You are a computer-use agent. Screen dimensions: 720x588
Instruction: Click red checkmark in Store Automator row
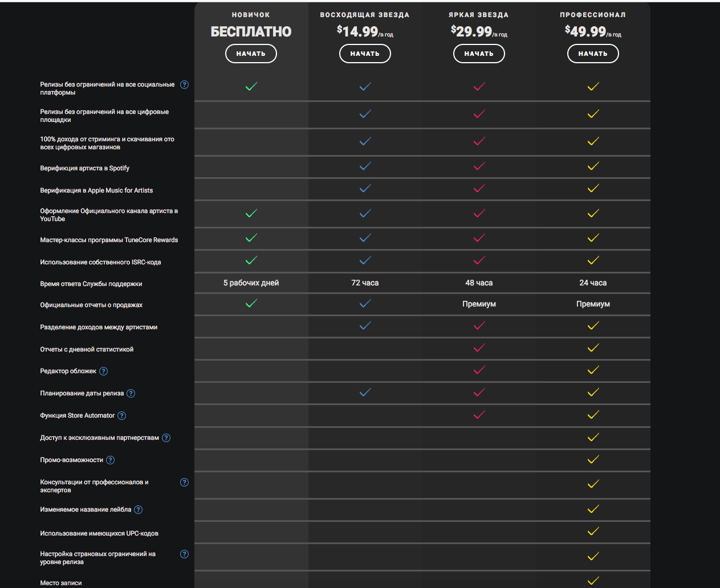click(479, 415)
